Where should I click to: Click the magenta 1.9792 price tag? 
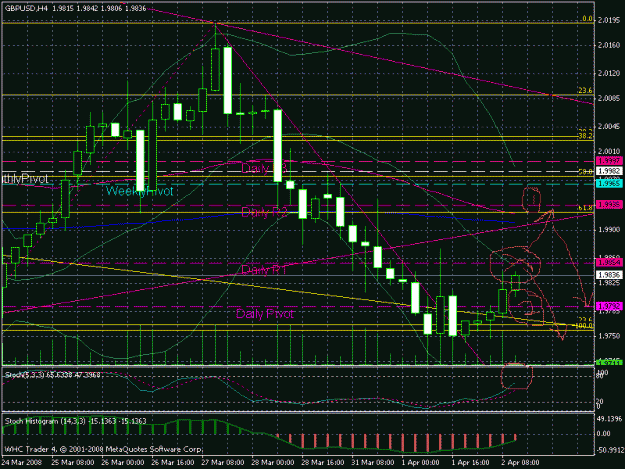609,306
